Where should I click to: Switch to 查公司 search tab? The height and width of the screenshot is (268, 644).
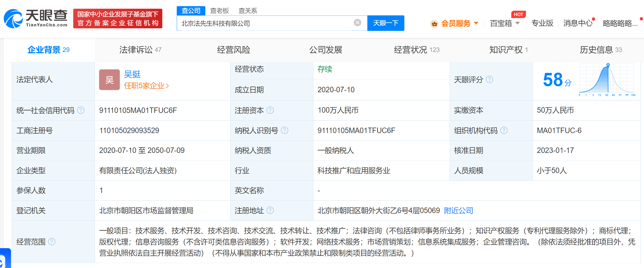coord(191,11)
